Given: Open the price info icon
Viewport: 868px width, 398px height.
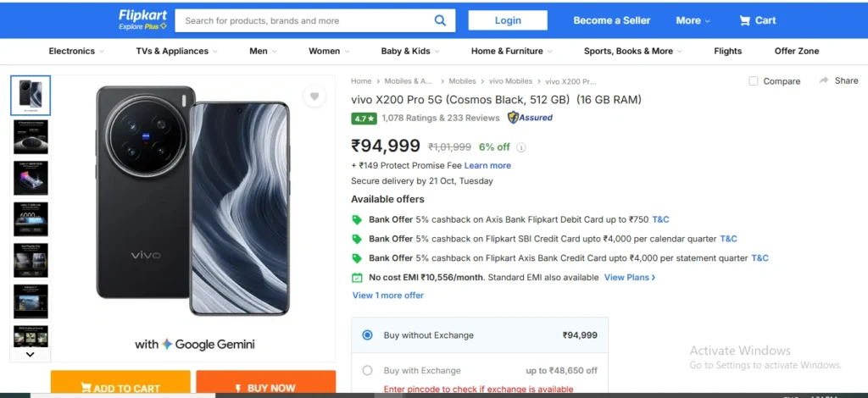Looking at the screenshot, I should pos(521,147).
